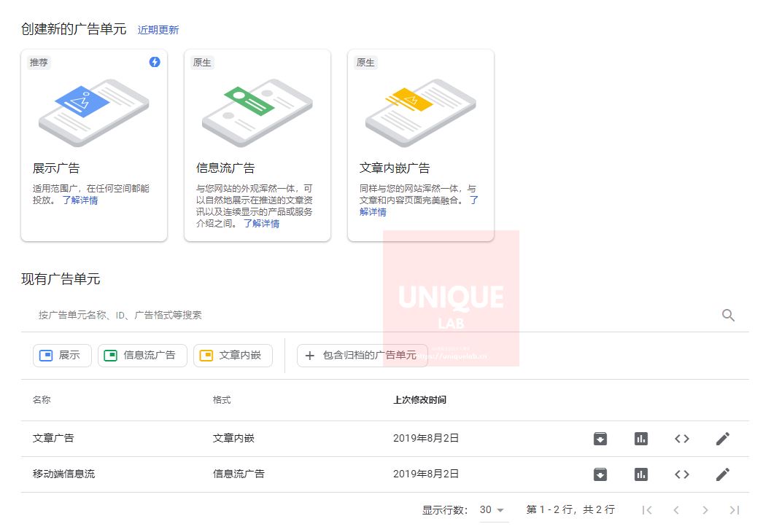Image resolution: width=763 pixels, height=532 pixels.
Task: Toggle the 展示 format filter chip
Action: click(61, 355)
